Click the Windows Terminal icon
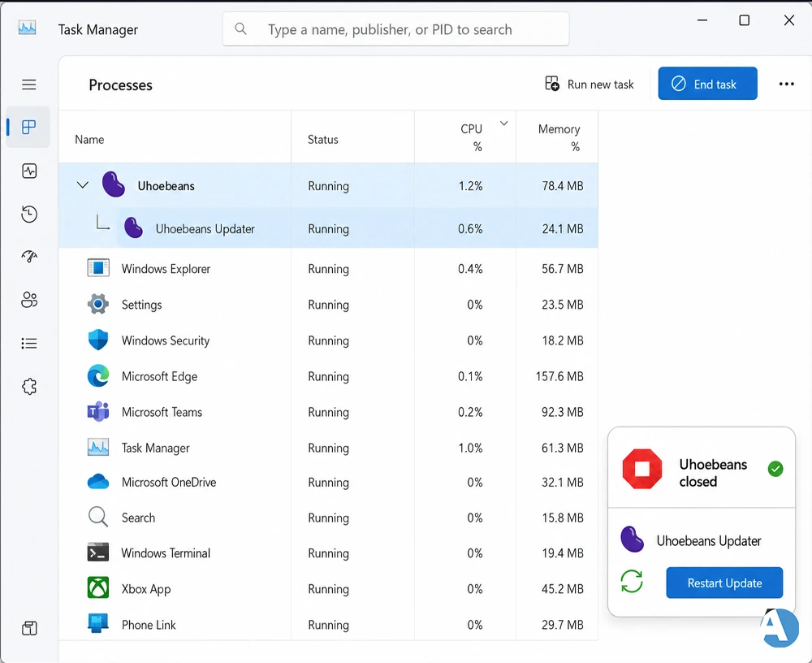Screen dimensions: 812x663 [98, 552]
